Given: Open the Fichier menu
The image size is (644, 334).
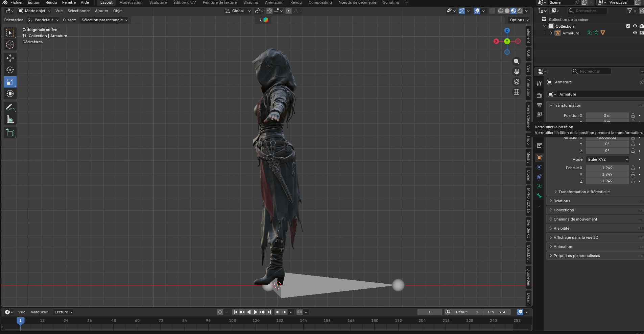Looking at the screenshot, I should tap(16, 2).
